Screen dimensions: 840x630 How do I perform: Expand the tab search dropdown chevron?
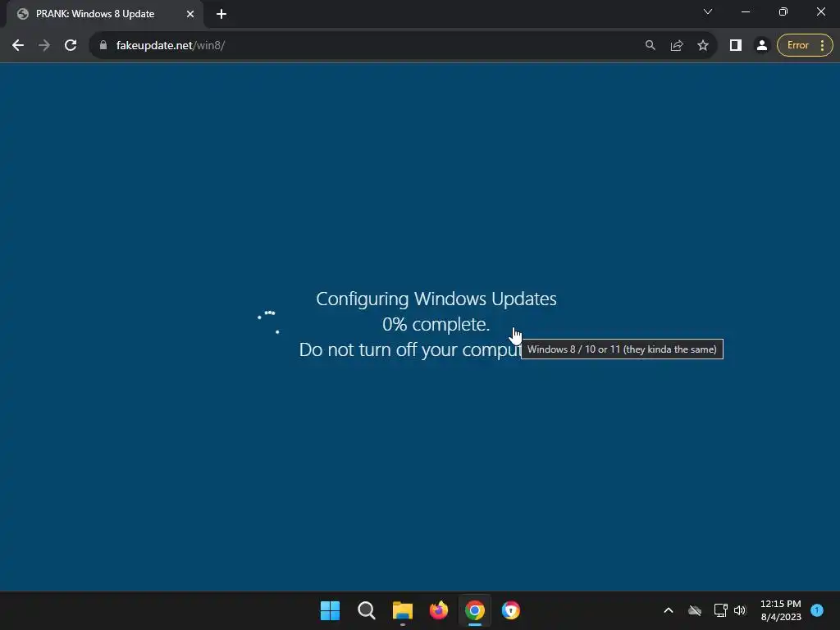click(x=708, y=11)
